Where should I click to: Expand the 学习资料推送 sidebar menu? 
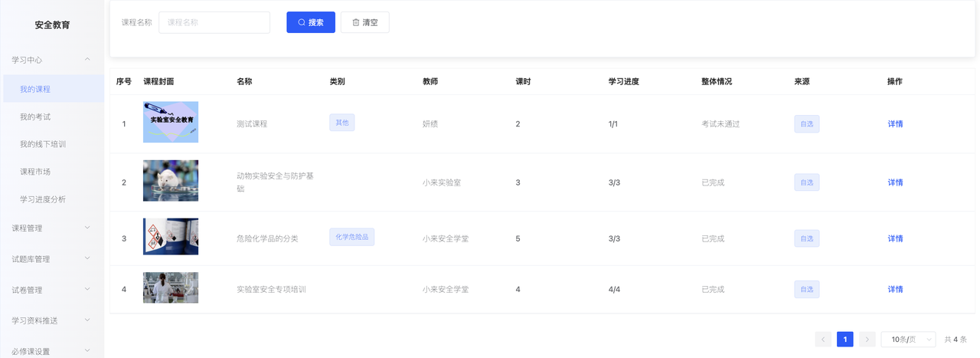(x=52, y=320)
